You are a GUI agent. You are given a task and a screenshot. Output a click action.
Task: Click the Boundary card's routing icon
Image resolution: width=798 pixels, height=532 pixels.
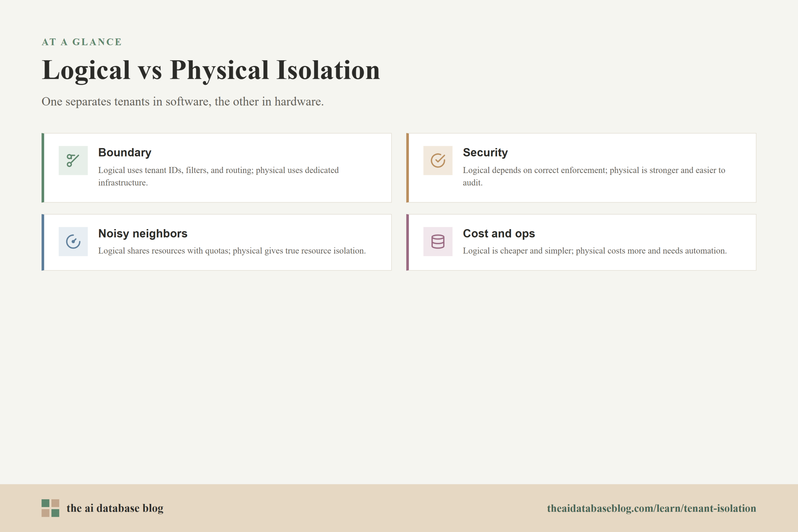click(73, 161)
